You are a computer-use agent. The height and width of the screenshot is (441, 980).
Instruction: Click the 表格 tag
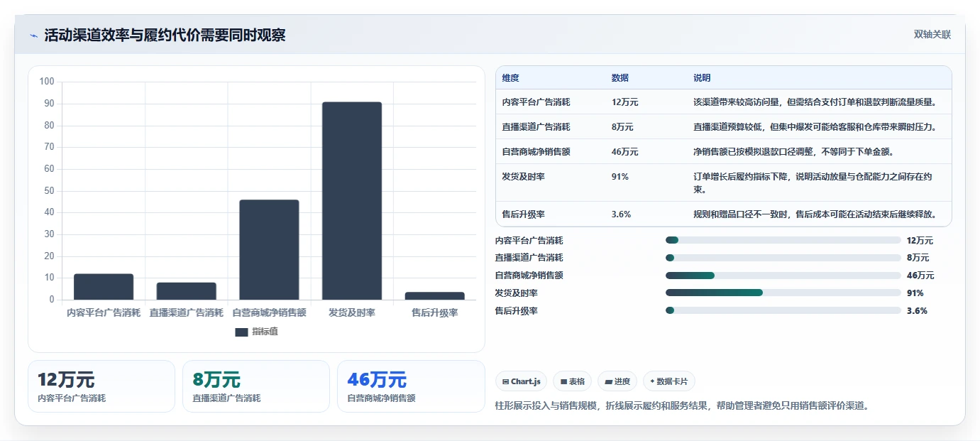coord(573,381)
